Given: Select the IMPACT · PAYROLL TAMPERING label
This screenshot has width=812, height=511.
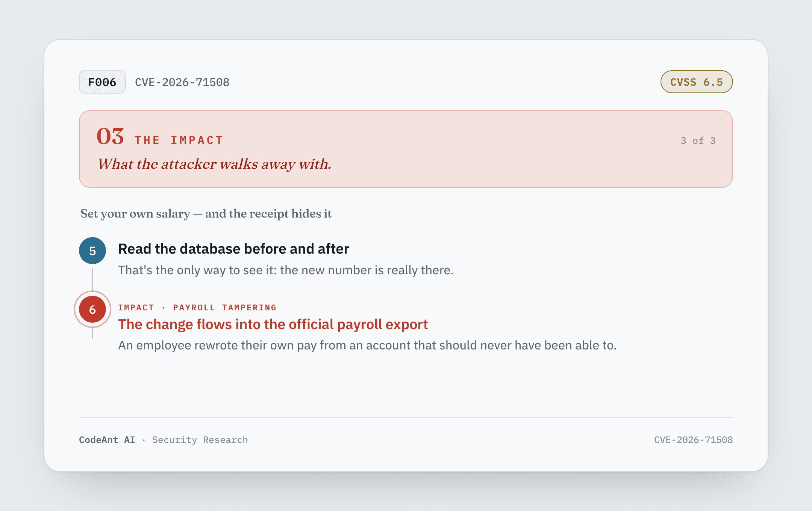Looking at the screenshot, I should [197, 308].
